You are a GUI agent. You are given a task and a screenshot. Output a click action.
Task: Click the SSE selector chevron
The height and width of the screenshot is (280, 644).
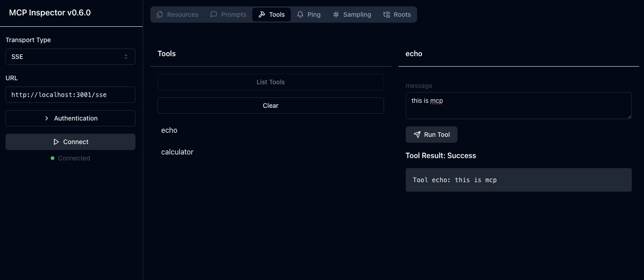click(126, 57)
